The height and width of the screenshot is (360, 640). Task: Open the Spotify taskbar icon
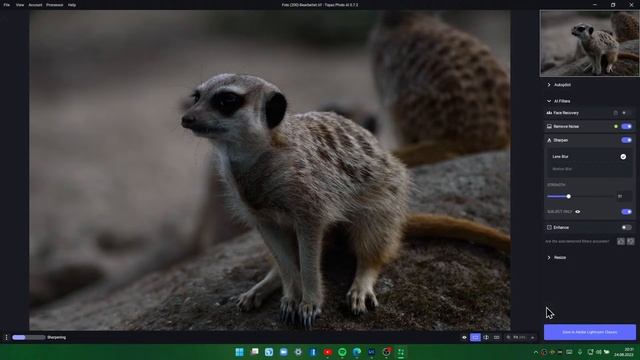(x=342, y=352)
